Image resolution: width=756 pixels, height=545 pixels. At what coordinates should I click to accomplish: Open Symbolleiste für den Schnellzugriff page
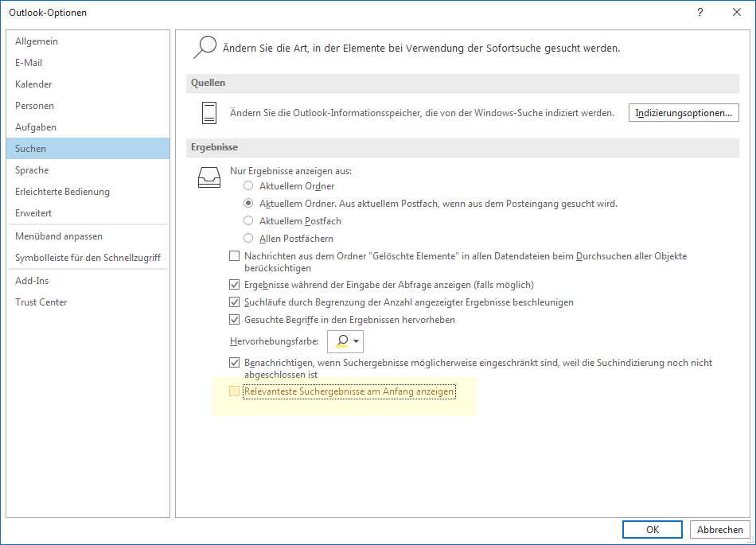88,258
